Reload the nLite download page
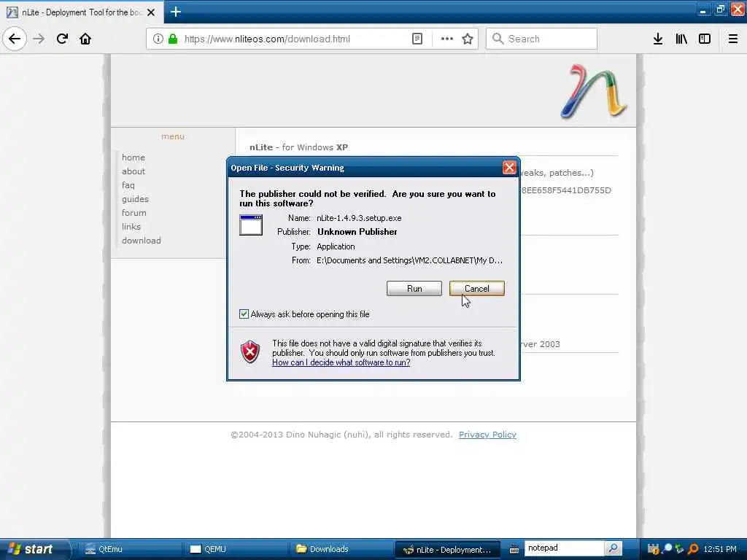The width and height of the screenshot is (747, 560). click(62, 39)
